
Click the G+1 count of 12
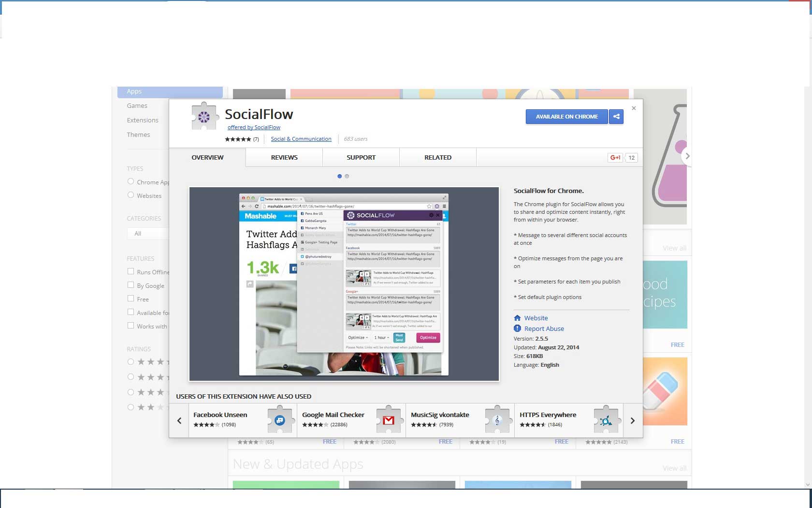pos(631,158)
